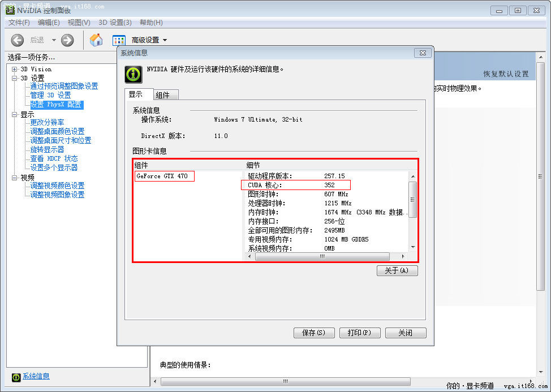Select 调整视频颜色设置

(x=57, y=186)
